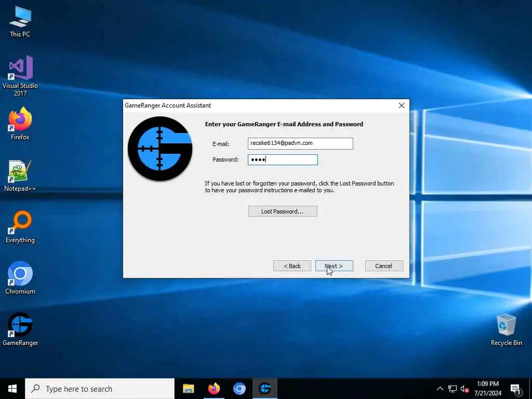Image resolution: width=532 pixels, height=399 pixels.
Task: Click the heading 'Enter your GameRanger E-mail Address and Password'
Action: 284,124
